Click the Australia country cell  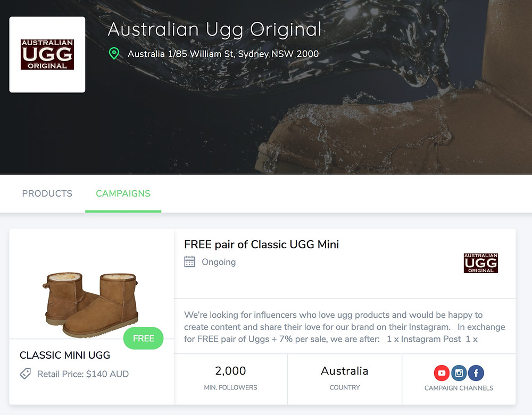[345, 379]
